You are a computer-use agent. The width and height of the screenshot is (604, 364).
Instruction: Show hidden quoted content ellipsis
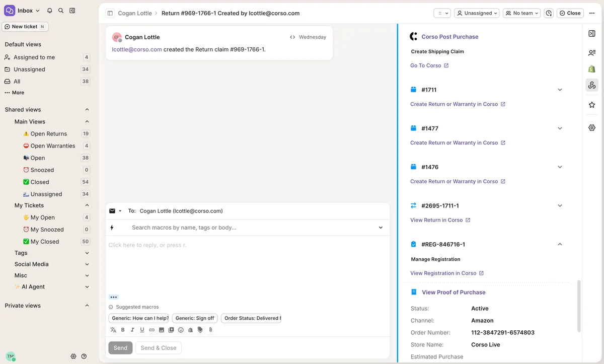click(113, 297)
